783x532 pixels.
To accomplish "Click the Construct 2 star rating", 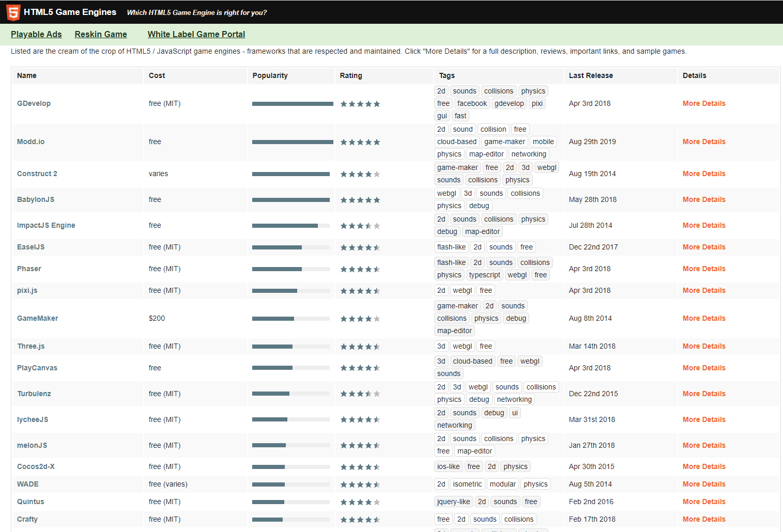I will tap(360, 174).
